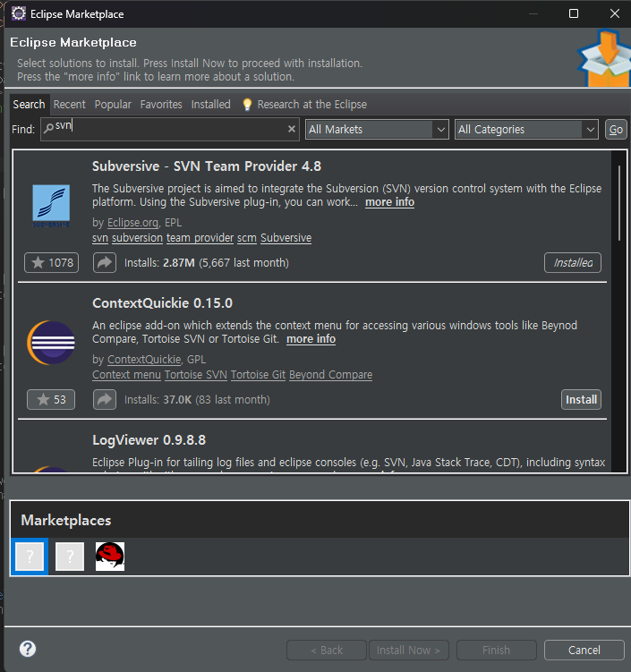Click the subversion tag link
631x672 pixels.
pyautogui.click(x=137, y=238)
